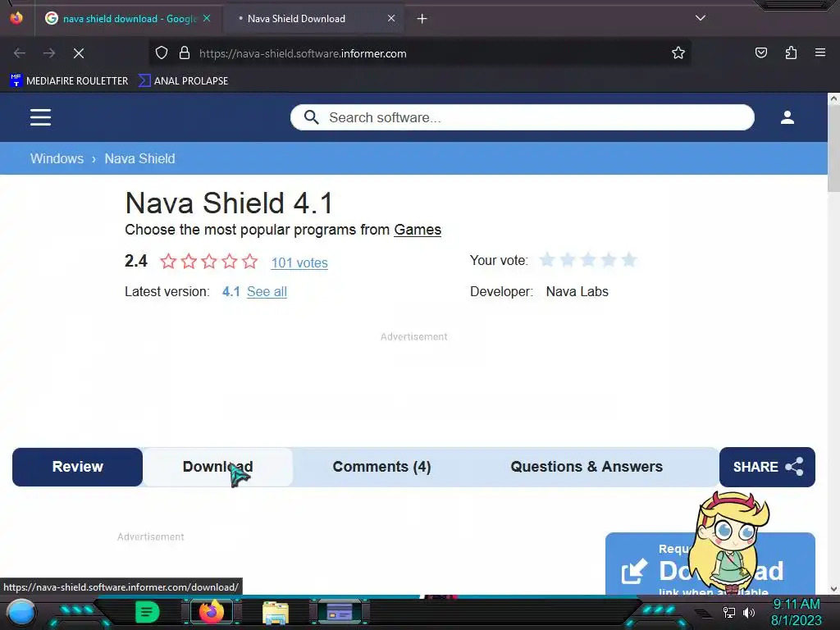The image size is (840, 630).
Task: Open the user account icon
Action: click(787, 117)
